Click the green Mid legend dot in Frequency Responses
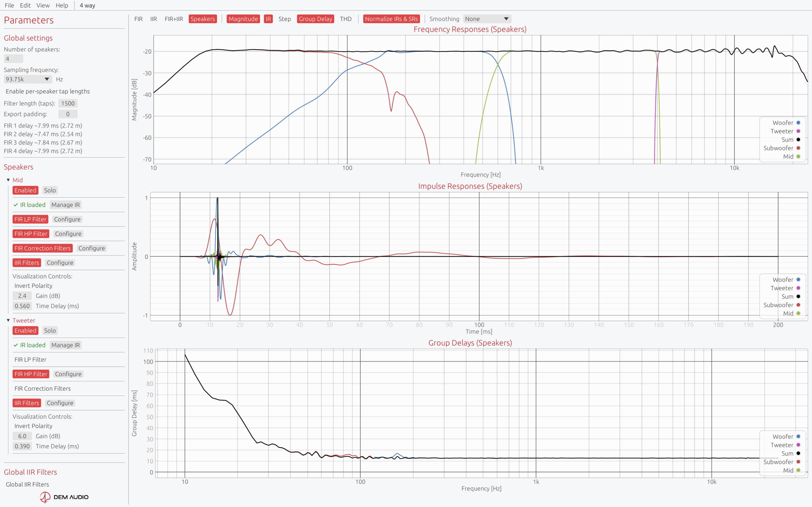The height and width of the screenshot is (507, 812). [798, 157]
